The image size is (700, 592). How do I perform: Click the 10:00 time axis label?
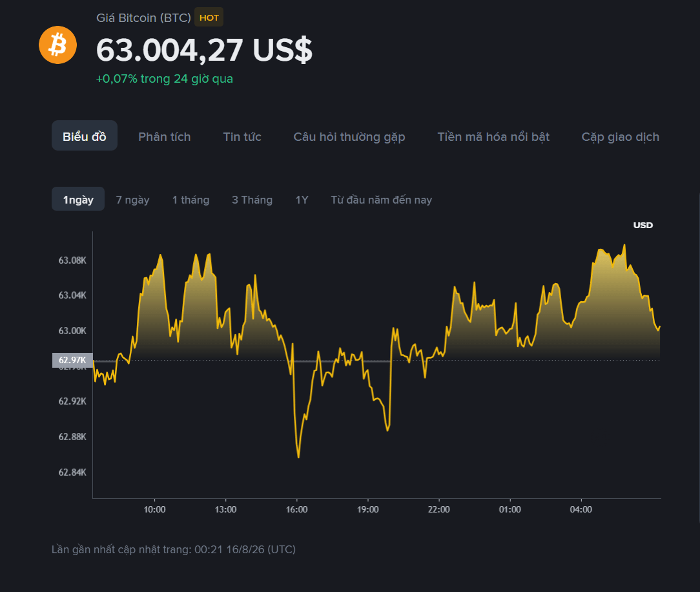[154, 509]
